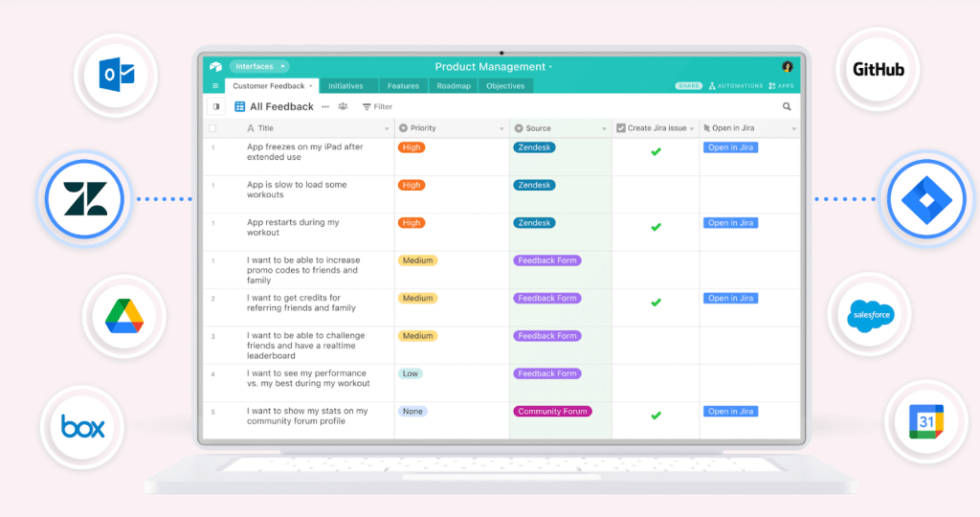Open the Priority column dropdown arrow
Screen dimensions: 980x517
[x=501, y=129]
